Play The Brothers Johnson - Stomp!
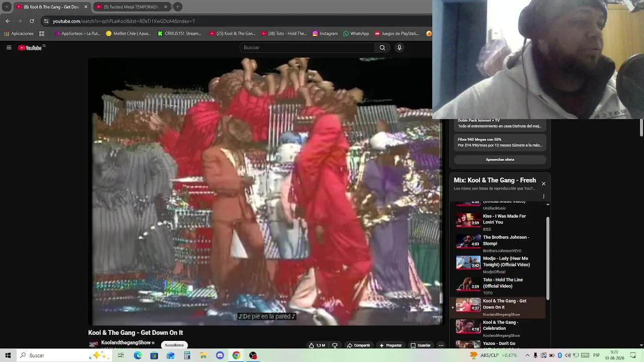 (x=498, y=243)
